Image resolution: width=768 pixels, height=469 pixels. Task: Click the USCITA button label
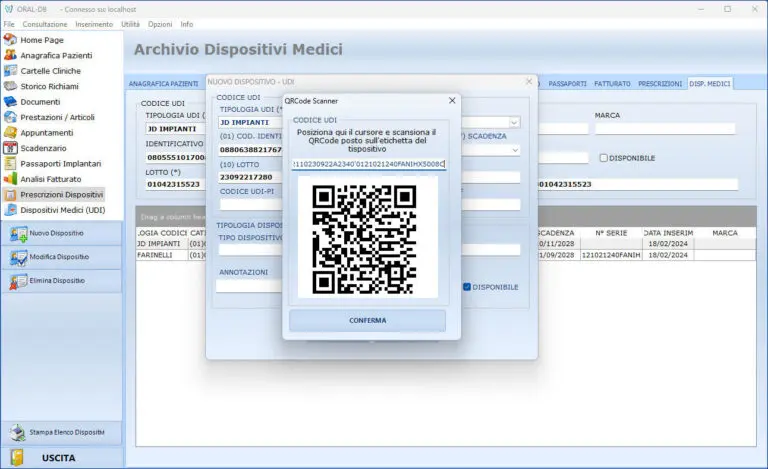click(58, 458)
